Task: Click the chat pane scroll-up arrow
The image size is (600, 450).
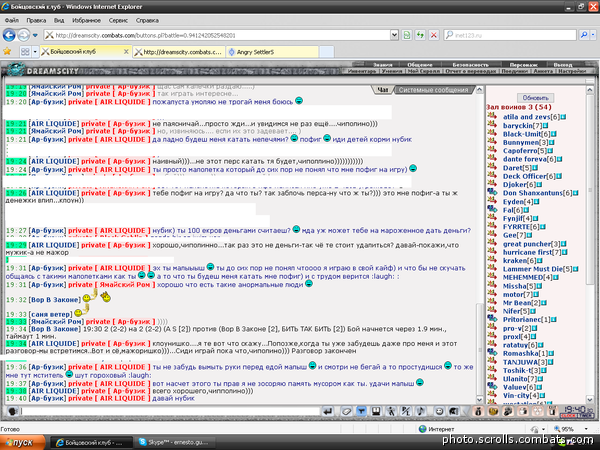Action: [x=479, y=90]
